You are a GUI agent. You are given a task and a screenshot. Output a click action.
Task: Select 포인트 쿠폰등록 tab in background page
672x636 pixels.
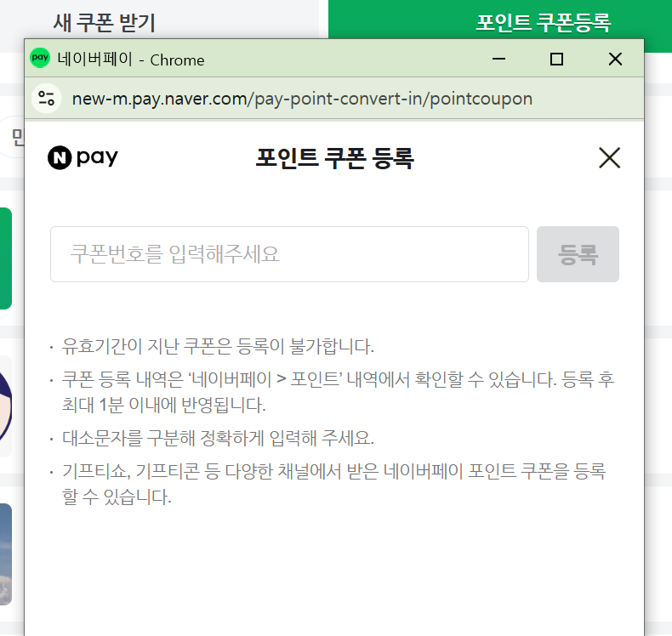tap(543, 22)
